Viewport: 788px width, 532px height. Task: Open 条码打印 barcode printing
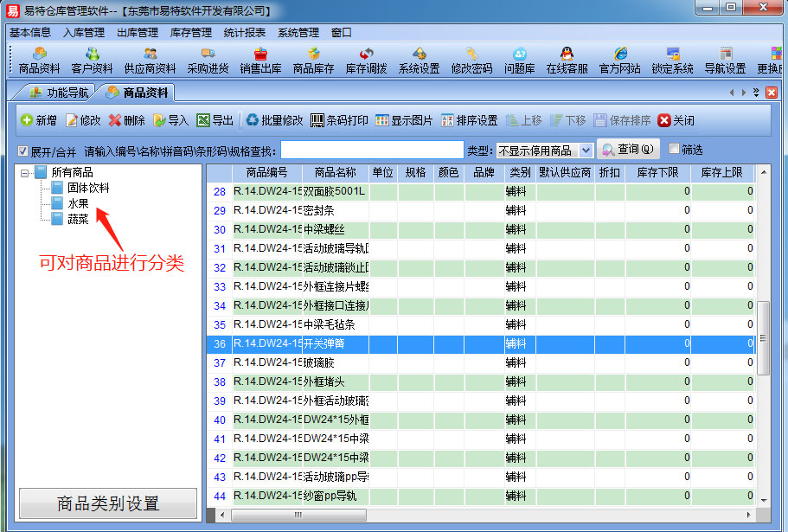(x=339, y=120)
